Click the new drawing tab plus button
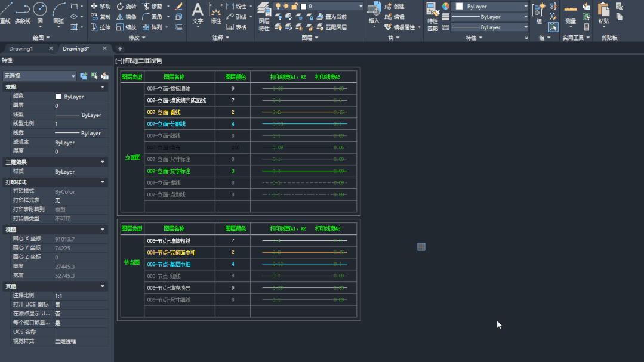Viewport: 644px width, 362px height. click(x=120, y=49)
